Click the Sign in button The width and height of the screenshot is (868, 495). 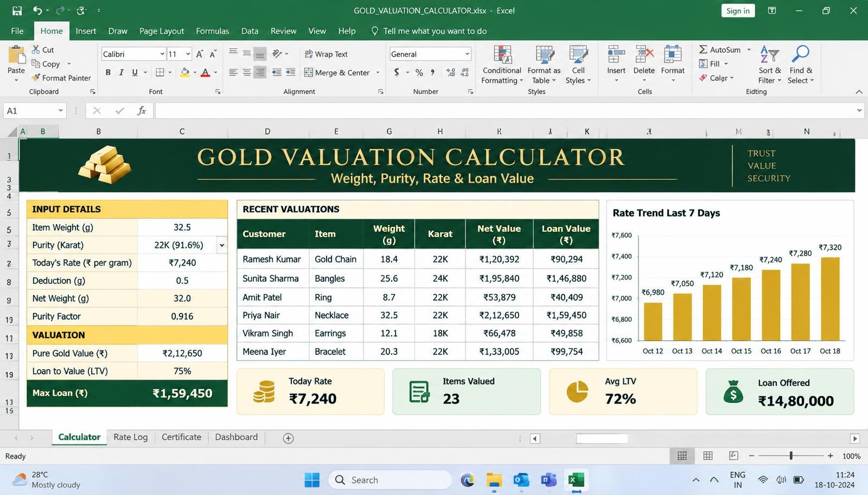pyautogui.click(x=738, y=11)
